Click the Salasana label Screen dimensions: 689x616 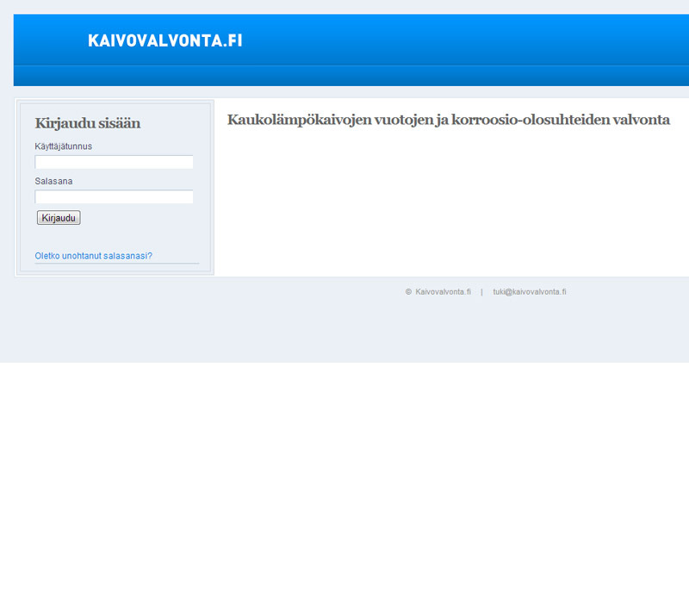(x=53, y=182)
